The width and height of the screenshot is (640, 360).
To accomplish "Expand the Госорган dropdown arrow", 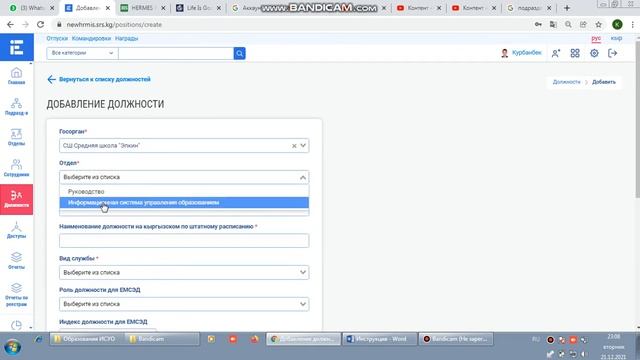I will pos(303,146).
